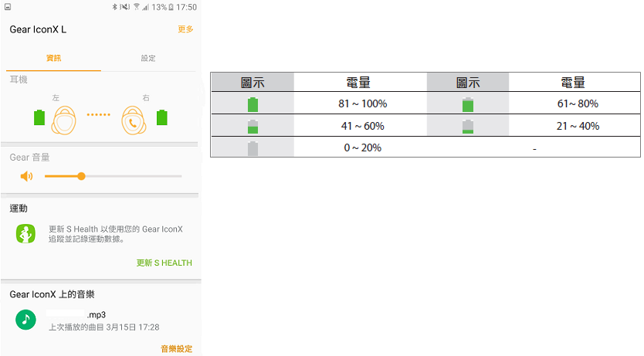The height and width of the screenshot is (356, 644).
Task: Click the '61~ 80%' table cell
Action: 575,103
